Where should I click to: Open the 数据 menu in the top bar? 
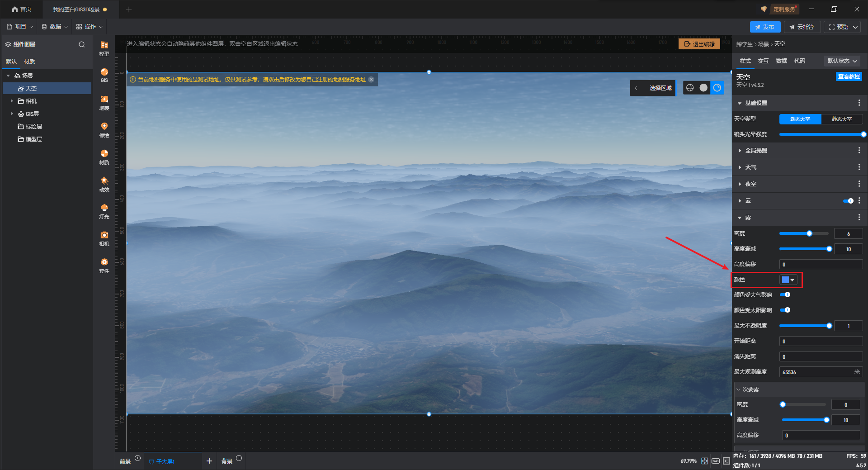(x=55, y=27)
